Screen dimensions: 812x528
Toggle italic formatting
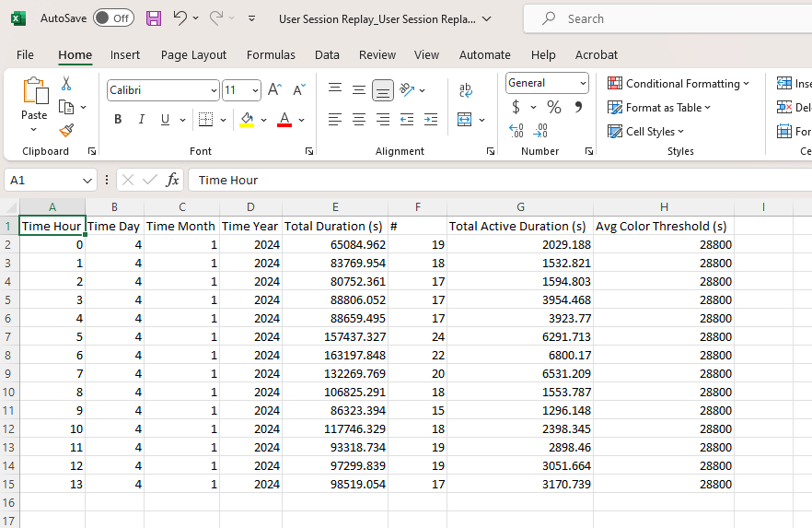[x=142, y=120]
